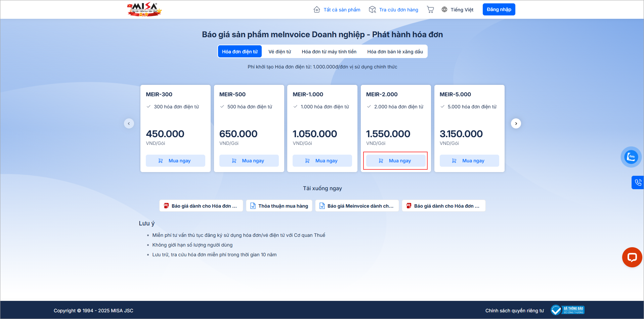
Task: Click the PDF icon of the last Báo giá download
Action: pos(409,206)
